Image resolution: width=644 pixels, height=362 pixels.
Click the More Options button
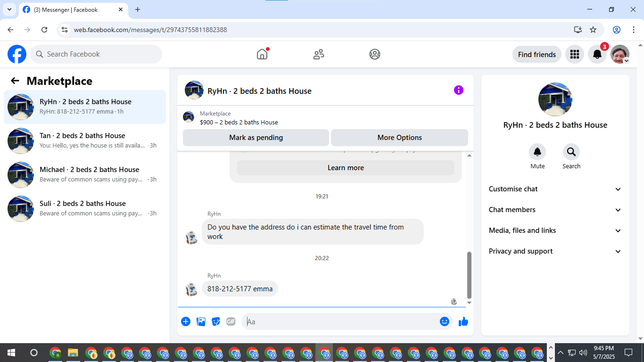[x=399, y=138]
